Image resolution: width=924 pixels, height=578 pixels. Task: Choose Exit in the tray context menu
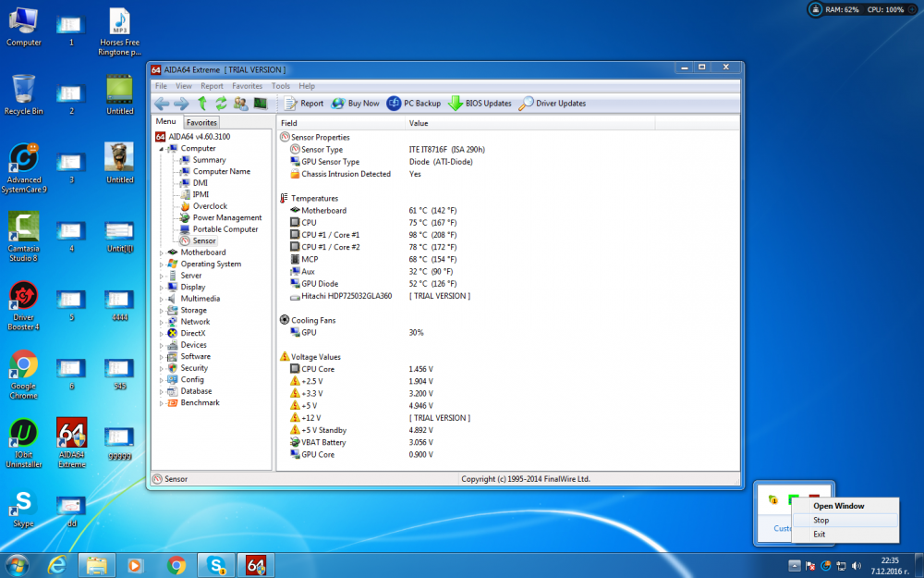[x=845, y=535]
